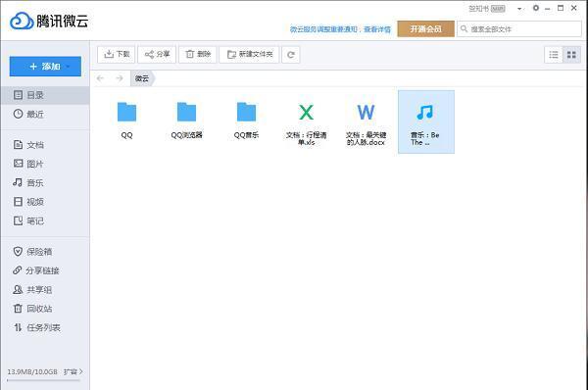
Task: Click the storage usage progress bar
Action: [43, 380]
